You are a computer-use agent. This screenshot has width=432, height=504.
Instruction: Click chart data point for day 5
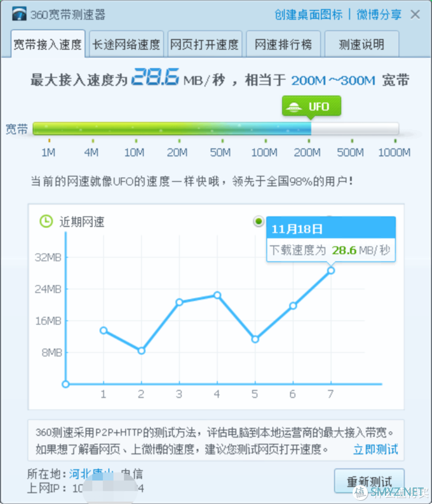[255, 339]
